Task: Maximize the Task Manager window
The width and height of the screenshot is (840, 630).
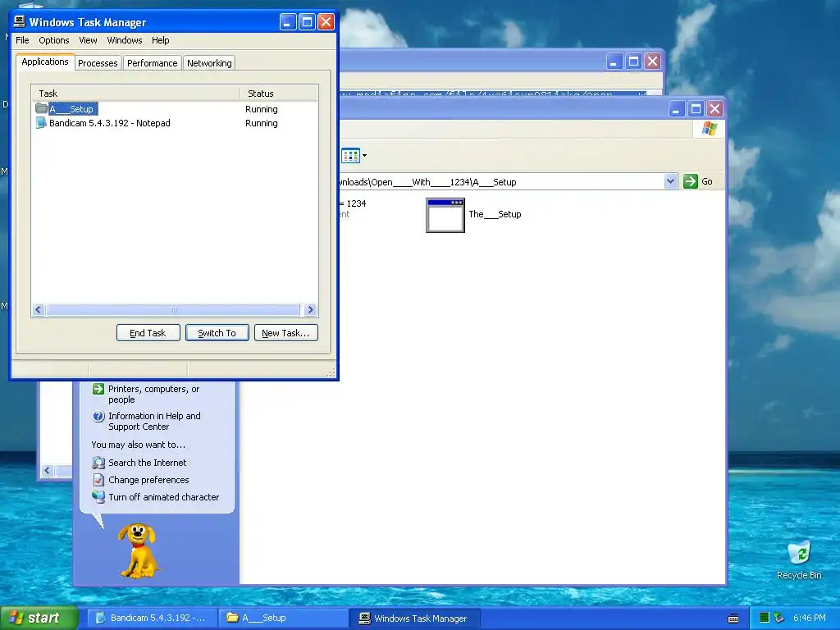Action: pos(307,22)
